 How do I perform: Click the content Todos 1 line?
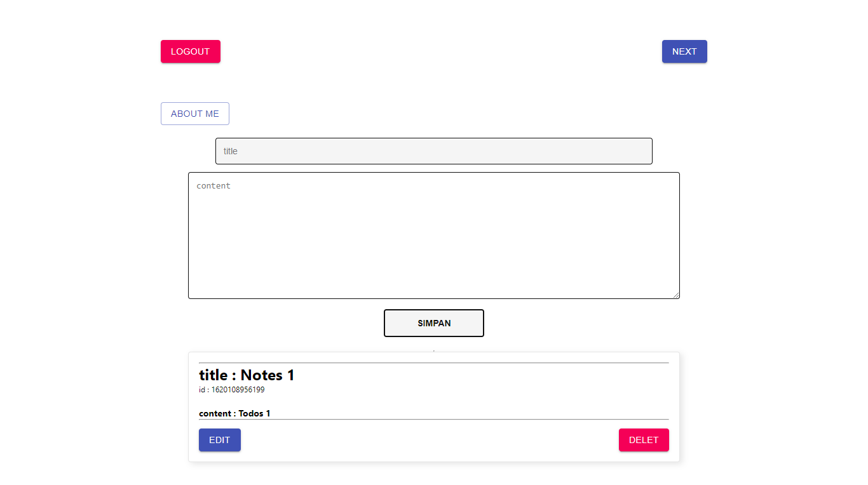click(234, 413)
